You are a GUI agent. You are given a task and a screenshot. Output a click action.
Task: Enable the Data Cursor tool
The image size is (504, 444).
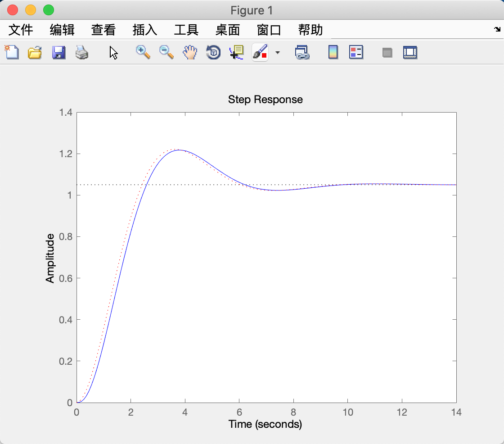point(237,52)
